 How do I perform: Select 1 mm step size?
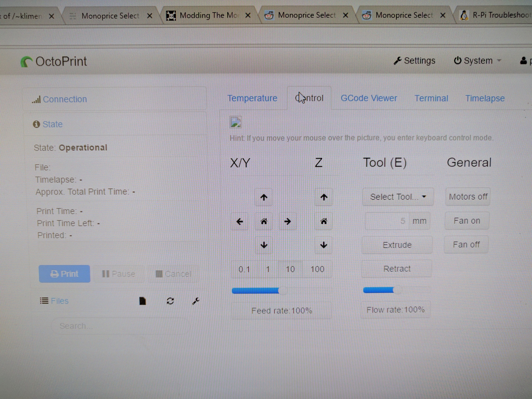(268, 269)
